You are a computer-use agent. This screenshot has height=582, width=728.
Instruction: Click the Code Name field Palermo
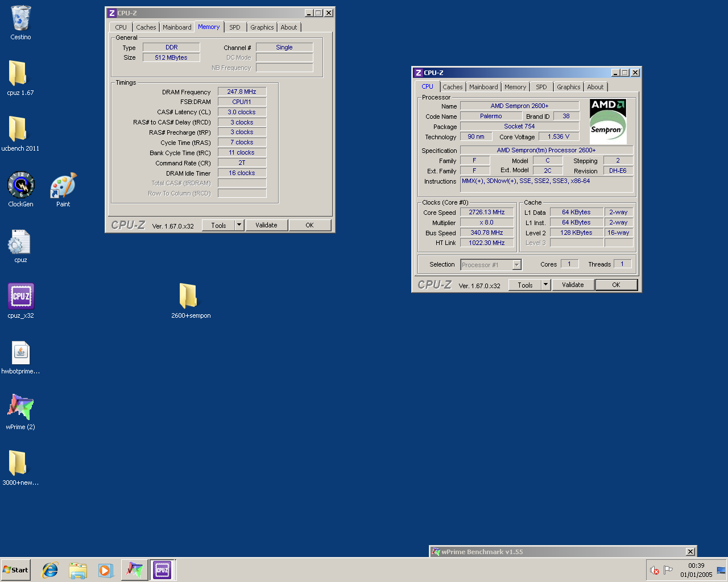click(491, 116)
